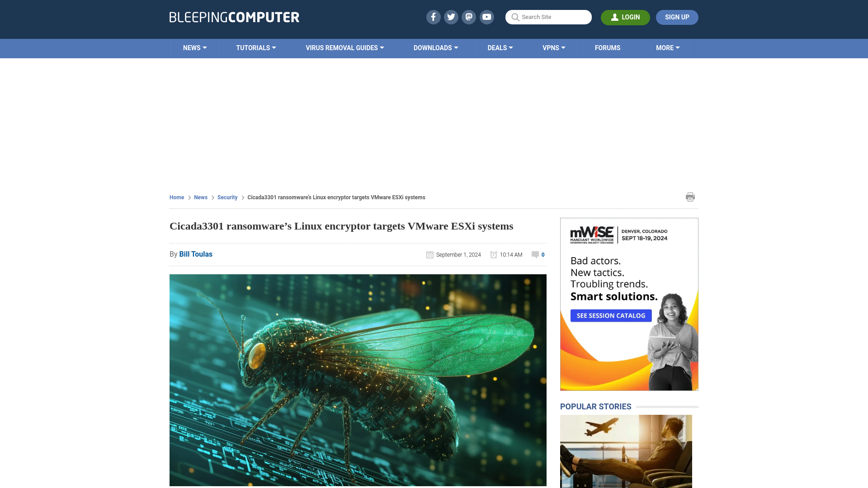Expand the TUTORIALS dropdown menu
The height and width of the screenshot is (488, 868).
(256, 47)
